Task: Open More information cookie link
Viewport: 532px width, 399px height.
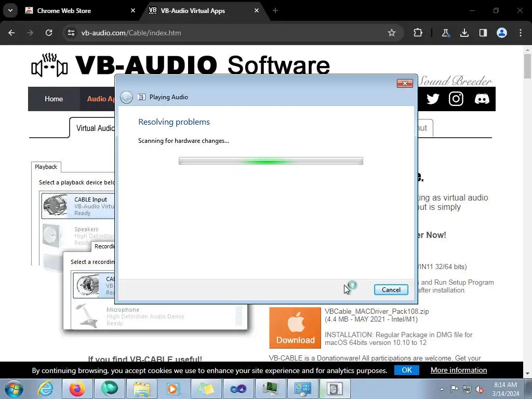Action: (x=459, y=370)
